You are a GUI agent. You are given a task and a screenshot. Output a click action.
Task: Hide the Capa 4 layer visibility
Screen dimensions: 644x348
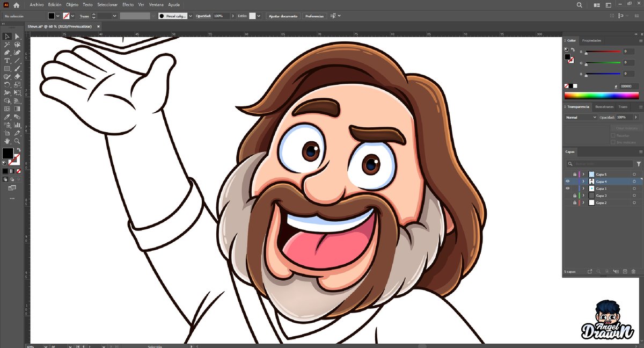coord(567,181)
